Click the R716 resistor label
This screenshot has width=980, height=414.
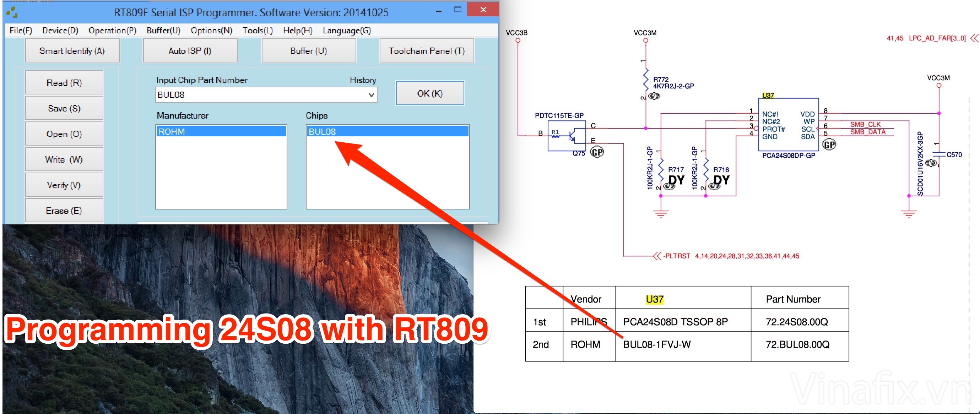(721, 170)
